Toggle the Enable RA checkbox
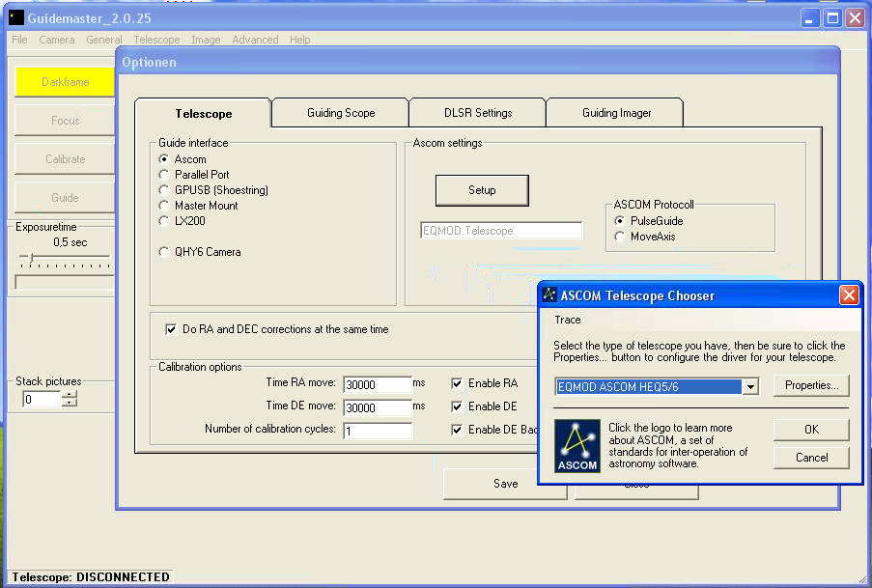 pos(457,383)
